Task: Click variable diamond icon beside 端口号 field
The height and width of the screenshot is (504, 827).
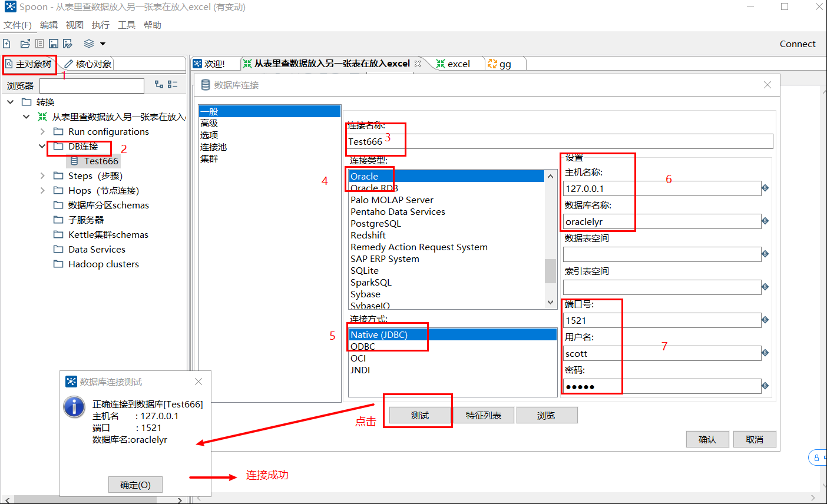Action: 765,320
